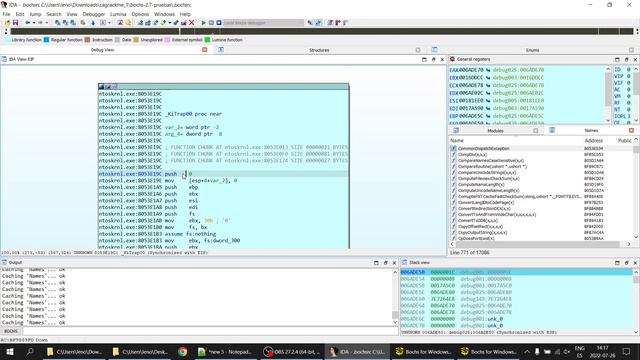Toggle the ID flag value

click(629, 70)
